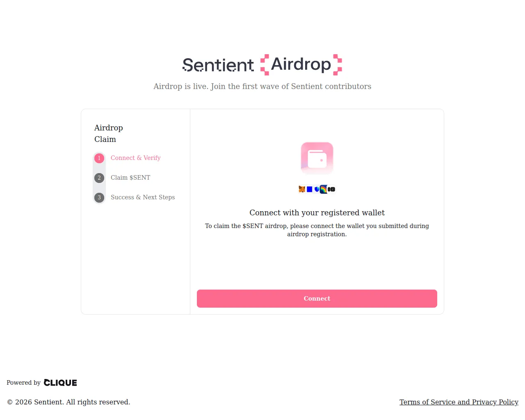Screen dimensions: 525x420
Task: Click the black OKX wallet icon
Action: click(x=331, y=189)
